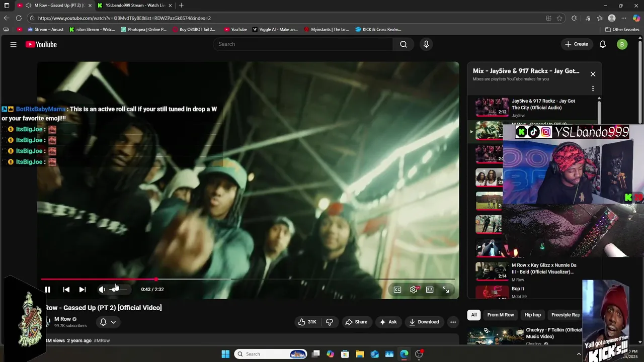Screen dimensions: 644x362
Task: Skip to the next video in the player
Action: pos(83,290)
